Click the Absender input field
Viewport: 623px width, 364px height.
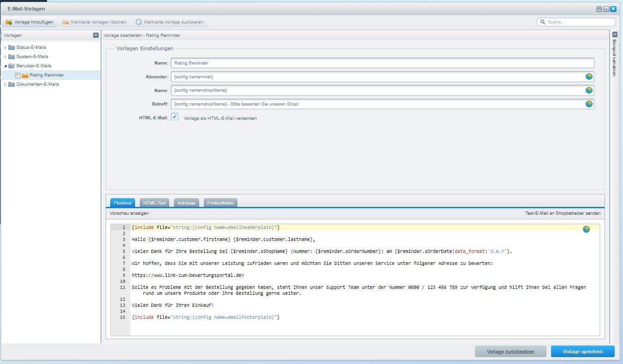382,77
